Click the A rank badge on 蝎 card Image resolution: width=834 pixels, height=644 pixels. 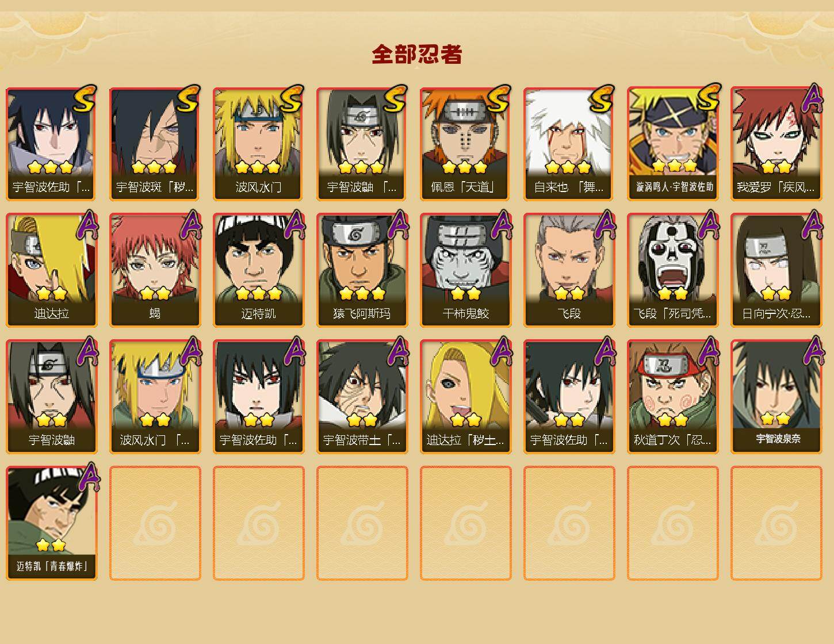pyautogui.click(x=190, y=225)
